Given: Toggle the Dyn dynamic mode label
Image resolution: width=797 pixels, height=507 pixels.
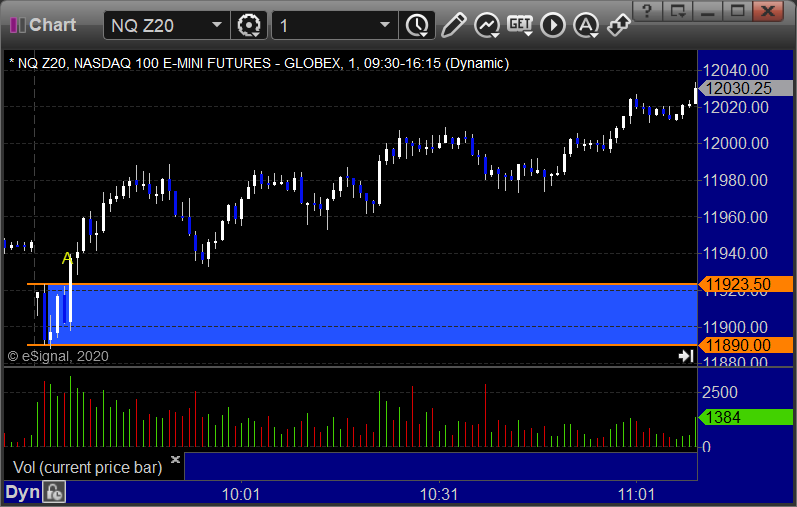Looking at the screenshot, I should click(x=22, y=492).
